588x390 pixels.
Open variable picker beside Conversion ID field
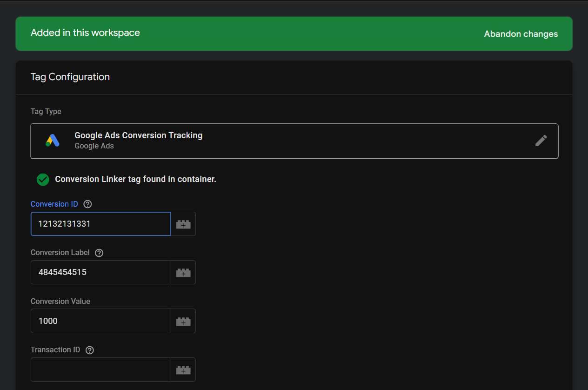click(183, 224)
